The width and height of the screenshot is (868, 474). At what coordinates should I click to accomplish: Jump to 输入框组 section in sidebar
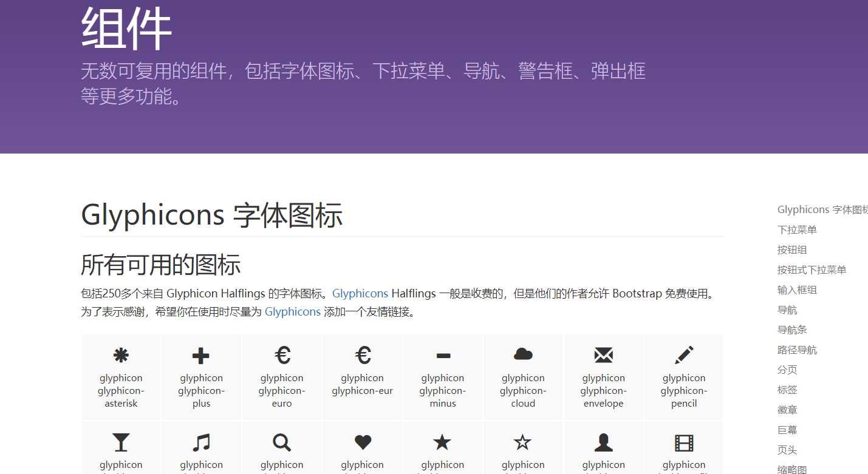click(797, 289)
